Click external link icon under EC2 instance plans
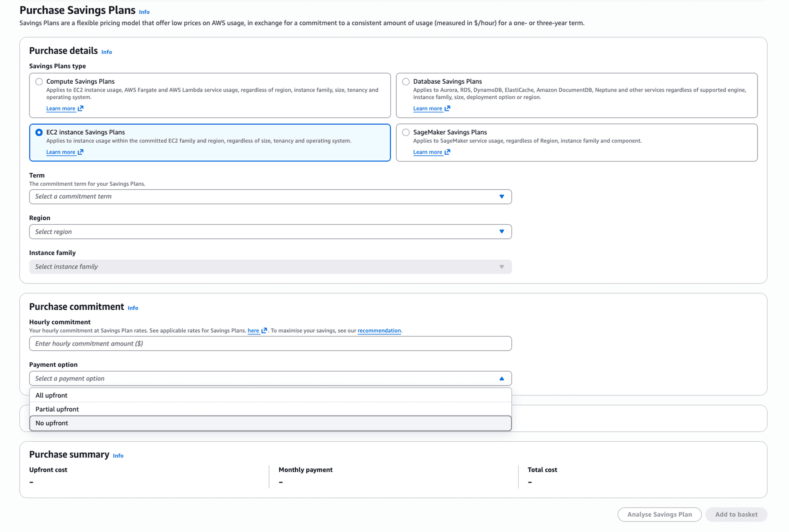789x532 pixels. coord(80,152)
